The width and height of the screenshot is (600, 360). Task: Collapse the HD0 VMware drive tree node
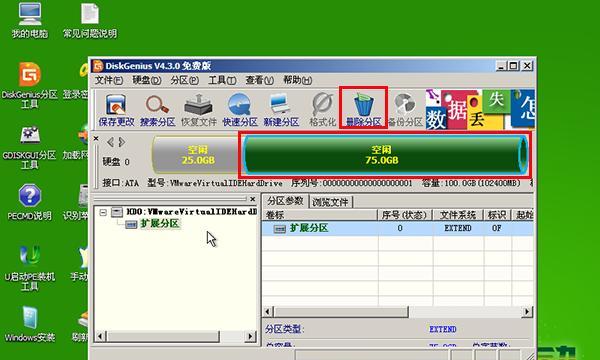[x=103, y=212]
